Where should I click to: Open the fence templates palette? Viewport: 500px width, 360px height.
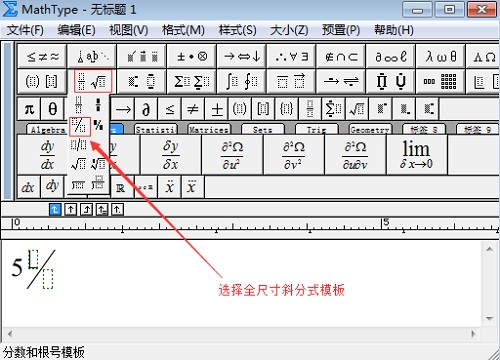(42, 81)
